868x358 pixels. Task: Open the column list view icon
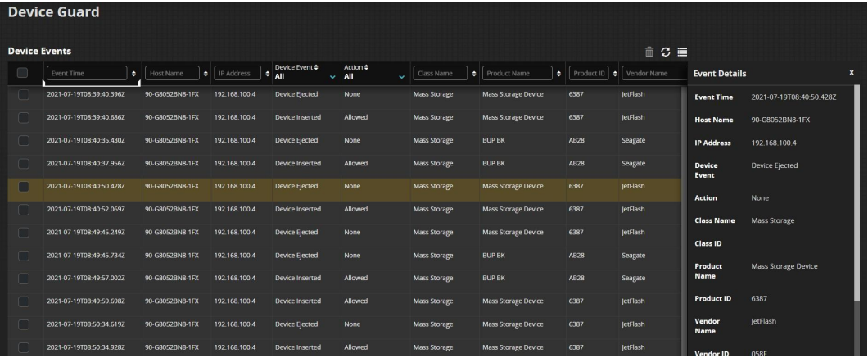[682, 52]
